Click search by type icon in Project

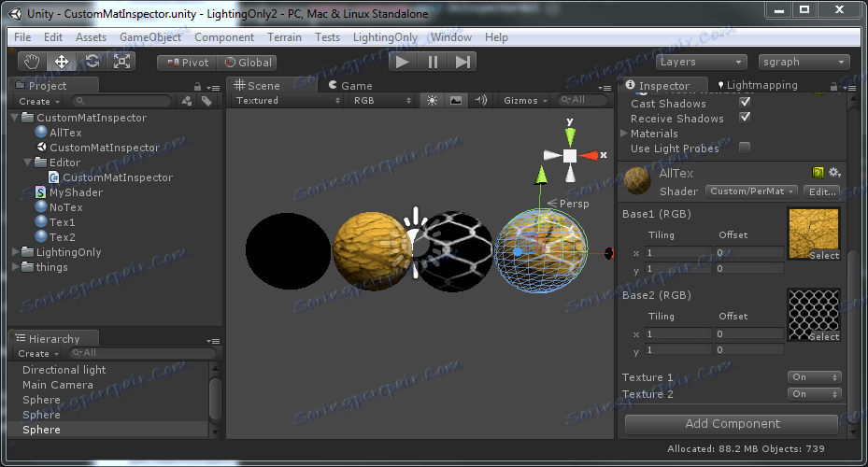187,101
